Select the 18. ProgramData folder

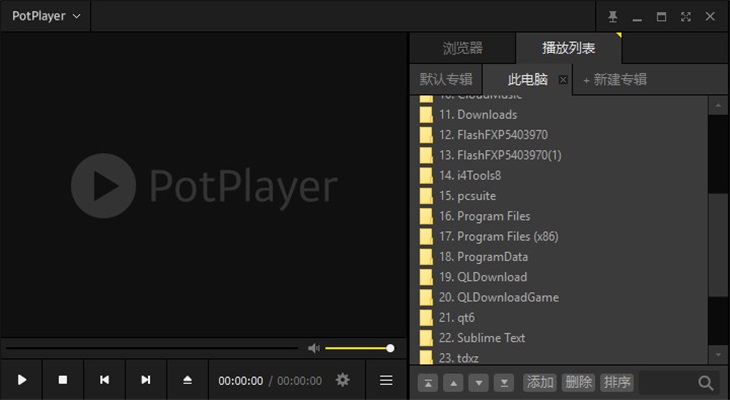[559, 257]
